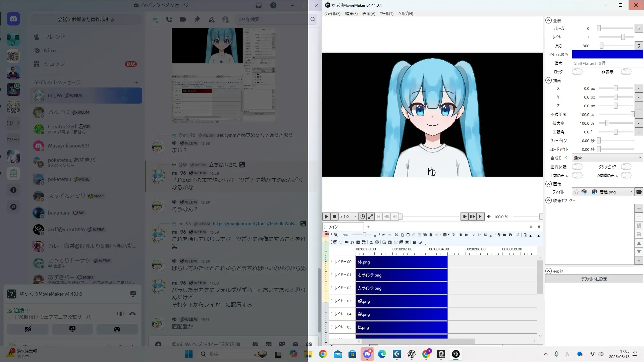Image resolution: width=644 pixels, height=362 pixels.
Task: Click the trash delete icon in timeline toolbar
Action: (x=461, y=235)
